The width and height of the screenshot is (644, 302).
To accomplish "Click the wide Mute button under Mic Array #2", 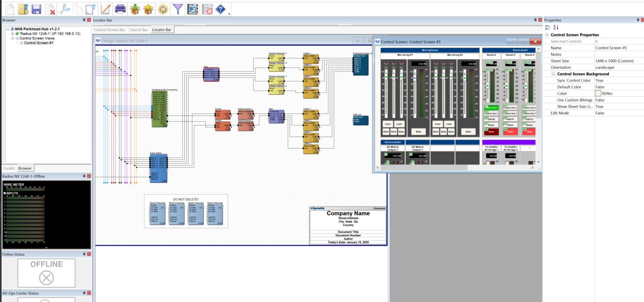I will tap(468, 132).
